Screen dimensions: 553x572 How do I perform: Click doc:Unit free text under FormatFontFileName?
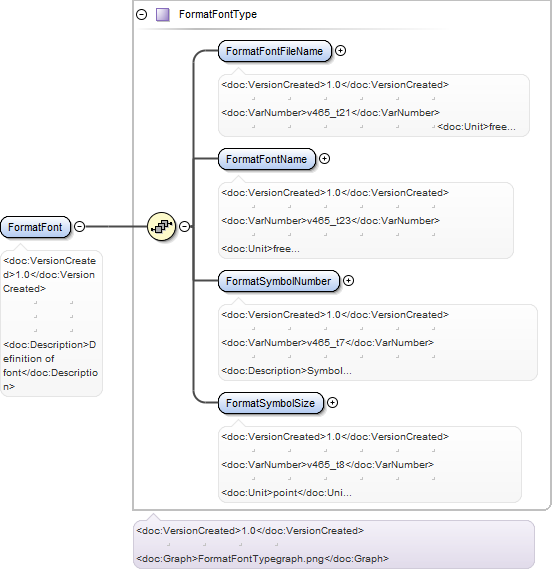click(476, 127)
